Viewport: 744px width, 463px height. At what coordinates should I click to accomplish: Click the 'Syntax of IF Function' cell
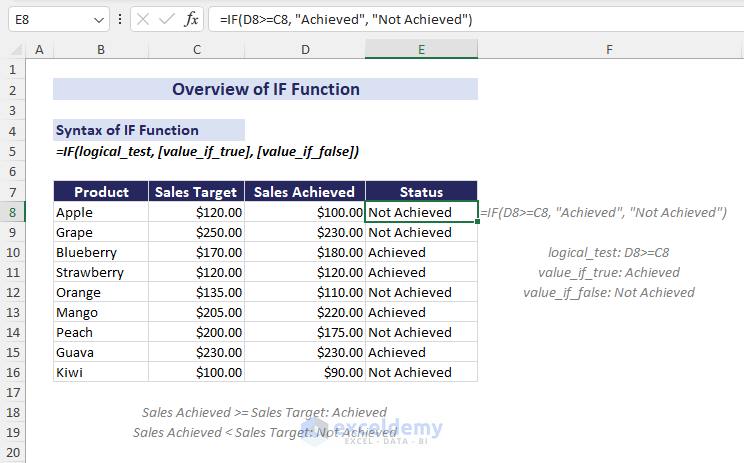tap(149, 130)
